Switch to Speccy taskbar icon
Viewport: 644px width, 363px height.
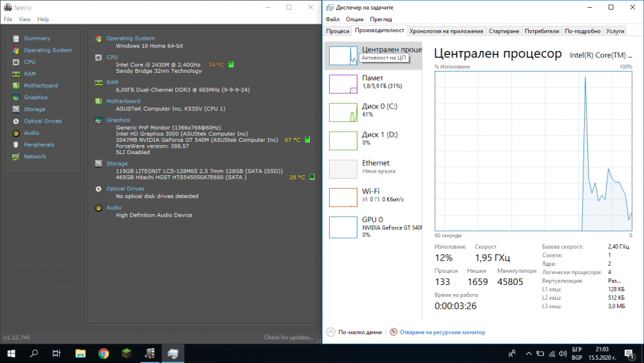tap(150, 353)
